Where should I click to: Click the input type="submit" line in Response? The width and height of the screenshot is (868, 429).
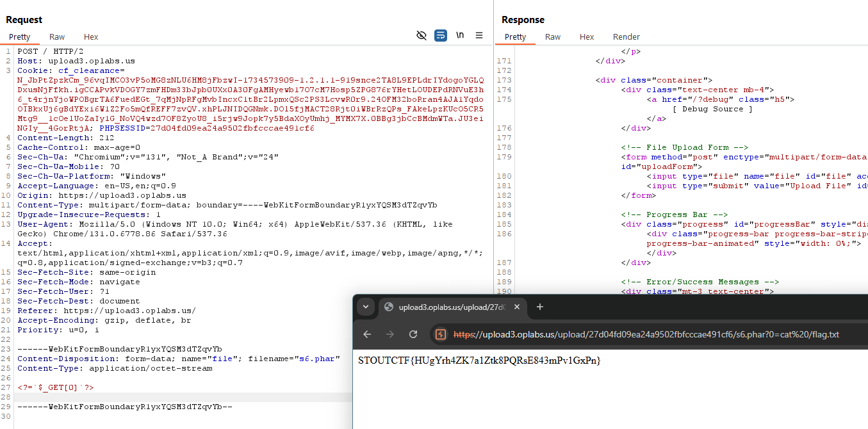click(757, 186)
